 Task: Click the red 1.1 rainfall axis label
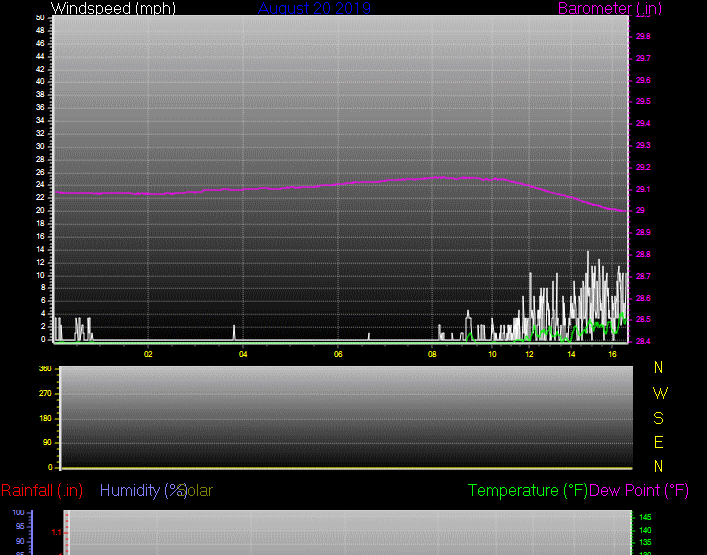point(56,532)
